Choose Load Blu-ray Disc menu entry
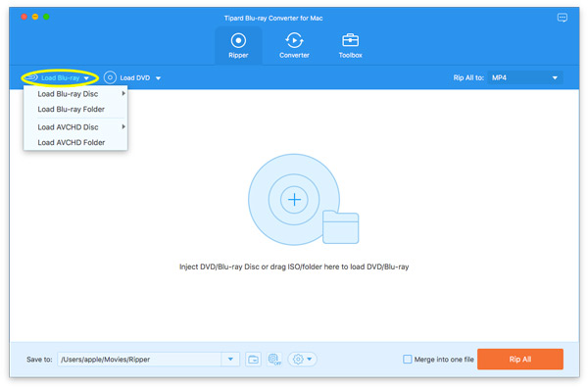 pos(75,94)
